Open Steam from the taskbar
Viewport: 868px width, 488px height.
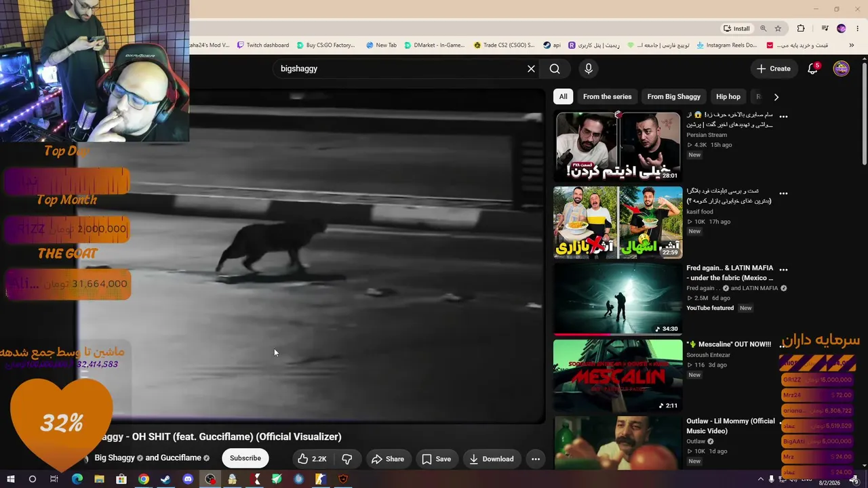[x=165, y=479]
